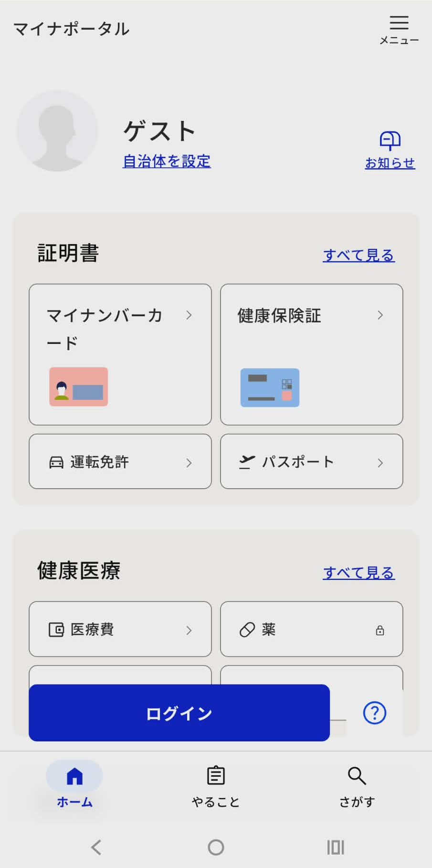Open the 医療費 chevron arrow

[189, 630]
